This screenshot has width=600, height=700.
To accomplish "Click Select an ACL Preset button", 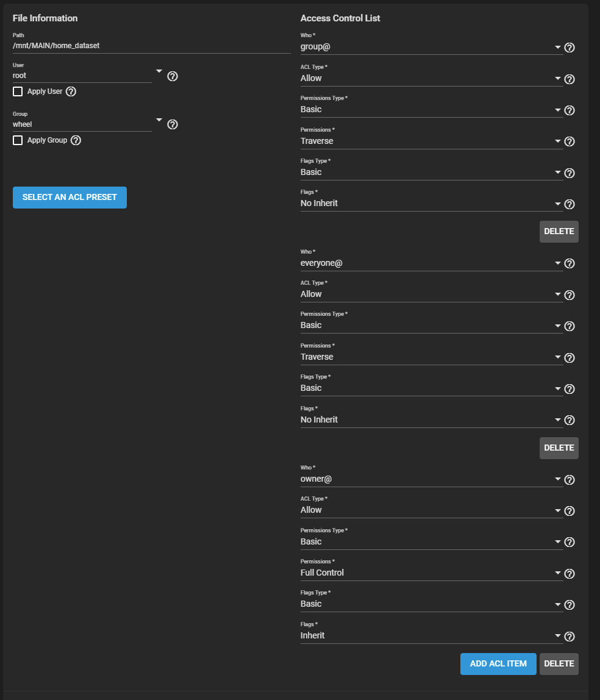I will point(70,198).
